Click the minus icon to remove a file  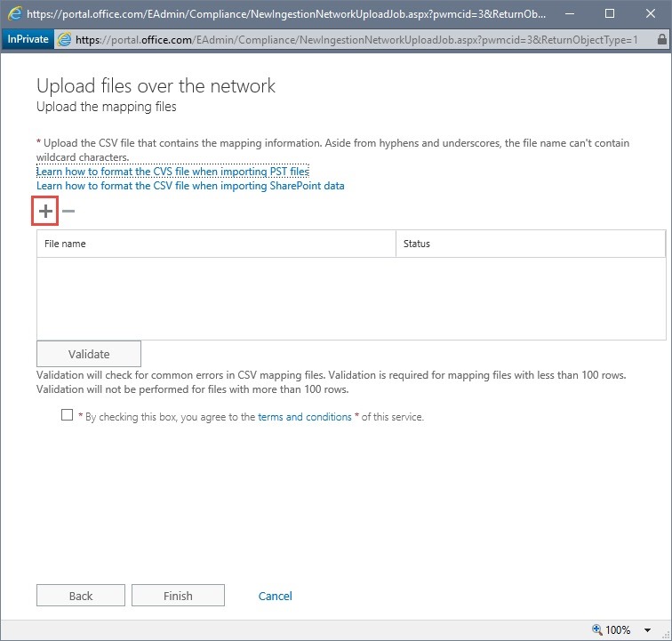(68, 211)
